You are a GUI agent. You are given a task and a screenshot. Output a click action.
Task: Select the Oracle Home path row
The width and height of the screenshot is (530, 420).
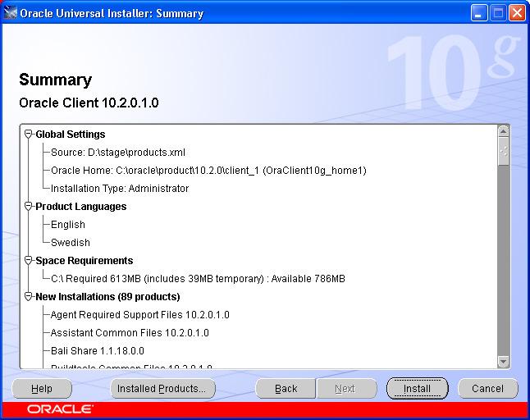208,171
